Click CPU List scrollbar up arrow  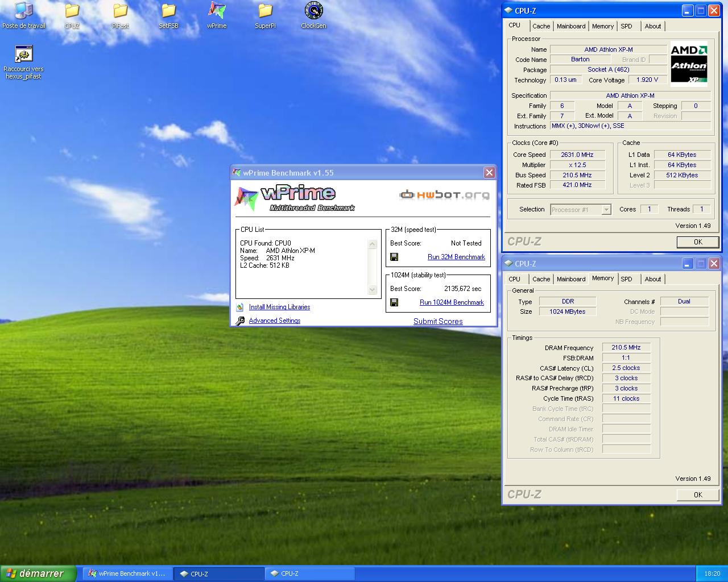pyautogui.click(x=373, y=244)
